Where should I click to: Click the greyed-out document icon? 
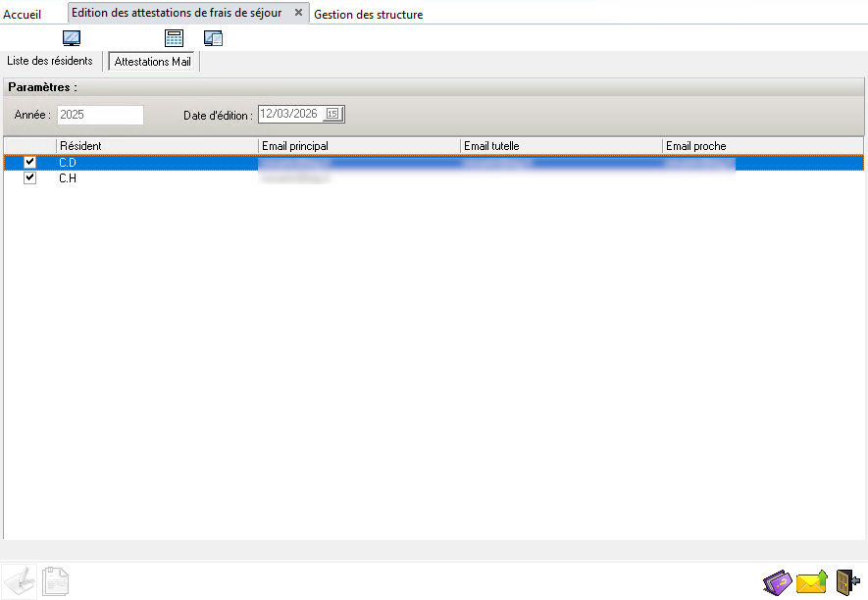55,581
